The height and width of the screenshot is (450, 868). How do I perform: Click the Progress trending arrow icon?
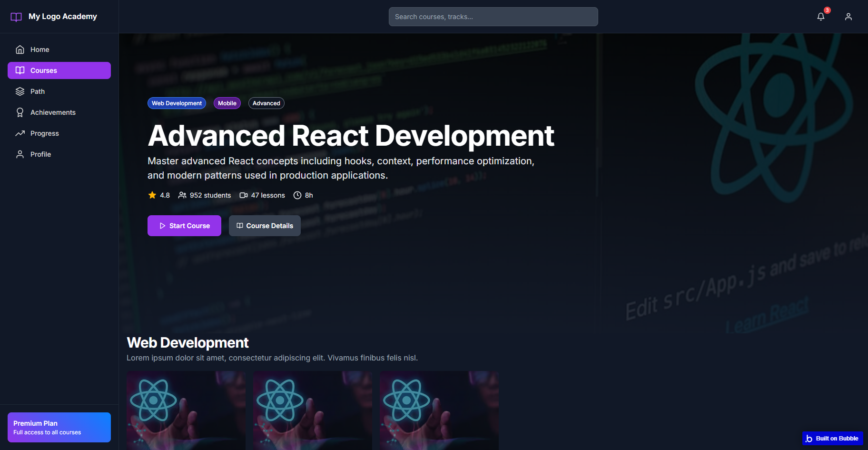[x=20, y=133]
